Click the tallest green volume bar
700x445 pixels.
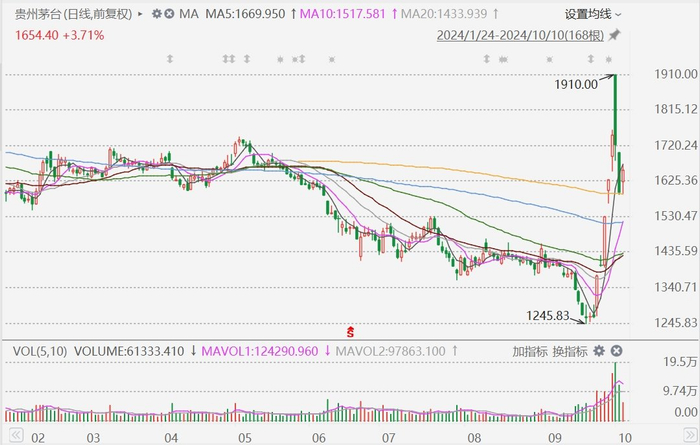click(616, 392)
